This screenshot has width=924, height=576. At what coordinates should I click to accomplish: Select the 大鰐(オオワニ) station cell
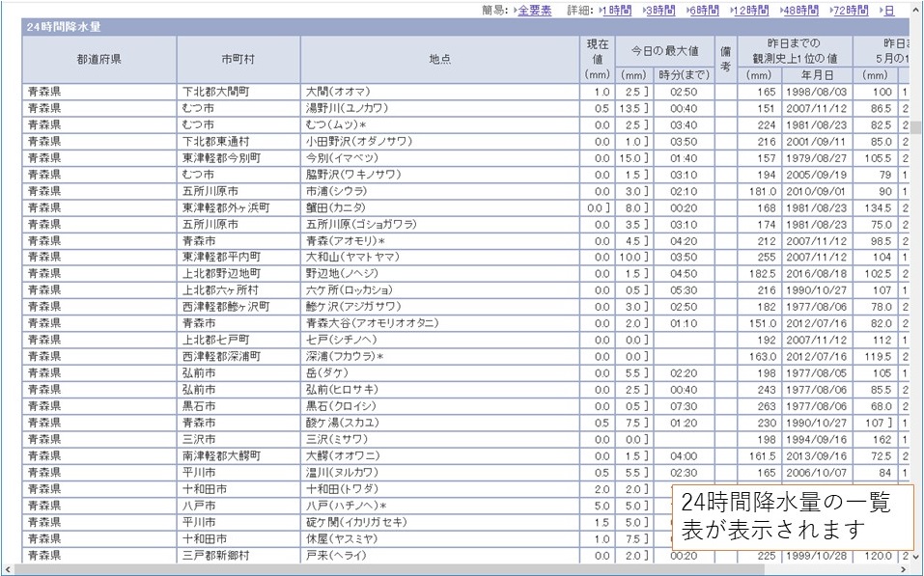[439, 455]
